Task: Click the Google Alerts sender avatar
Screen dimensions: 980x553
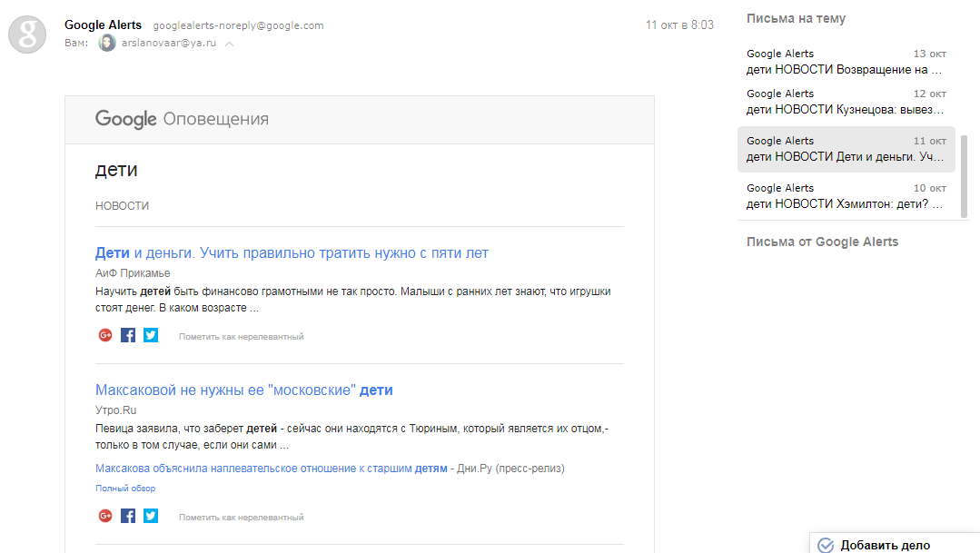Action: tap(27, 35)
